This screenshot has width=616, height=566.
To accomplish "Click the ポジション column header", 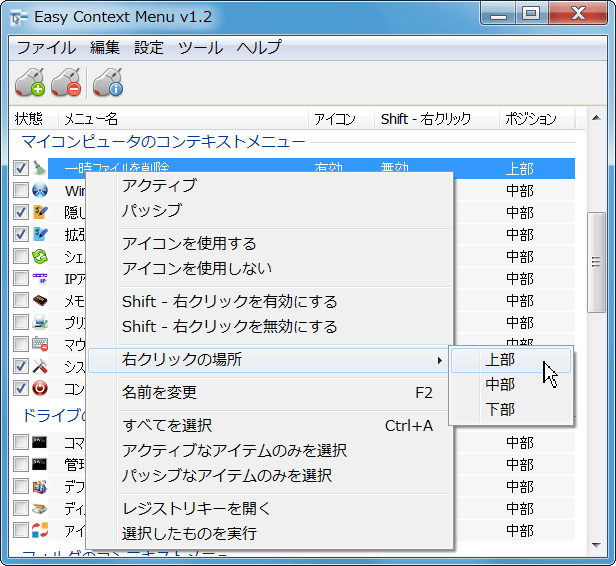I will [x=537, y=118].
